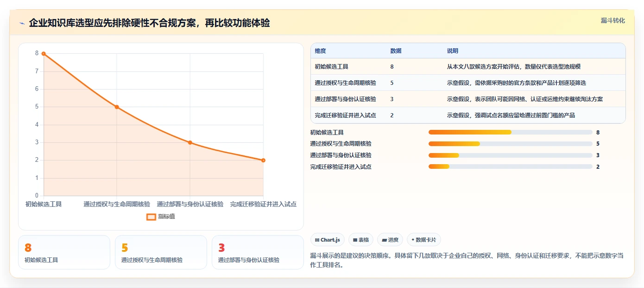Image resolution: width=644 pixels, height=288 pixels.
Task: Click the value 2 beside last progress bar
Action: (598, 167)
